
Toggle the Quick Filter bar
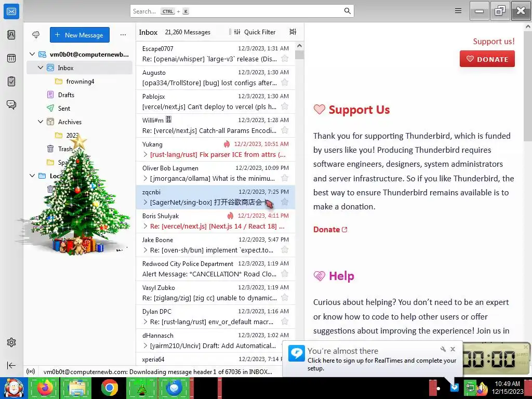click(x=255, y=32)
